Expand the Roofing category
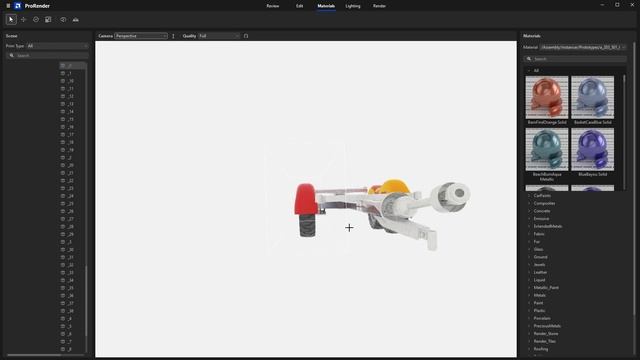The image size is (640, 360). (x=529, y=349)
